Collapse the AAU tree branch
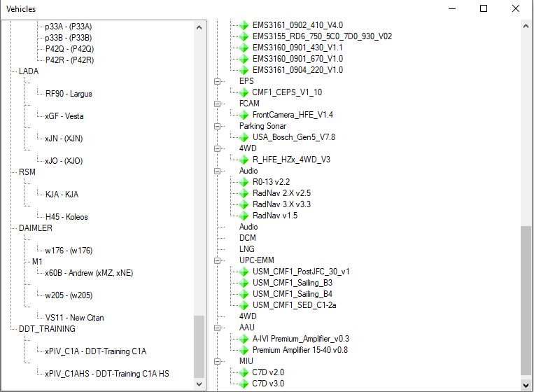 click(x=217, y=328)
